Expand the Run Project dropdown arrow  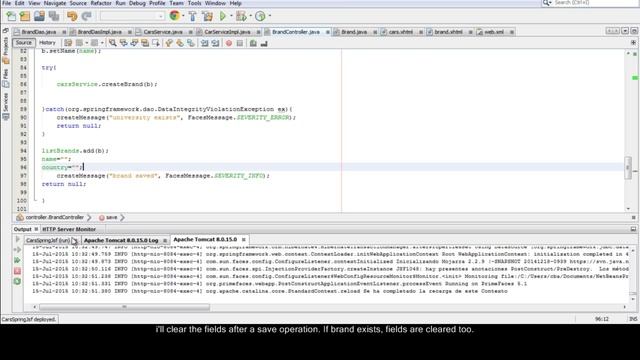click(x=231, y=16)
